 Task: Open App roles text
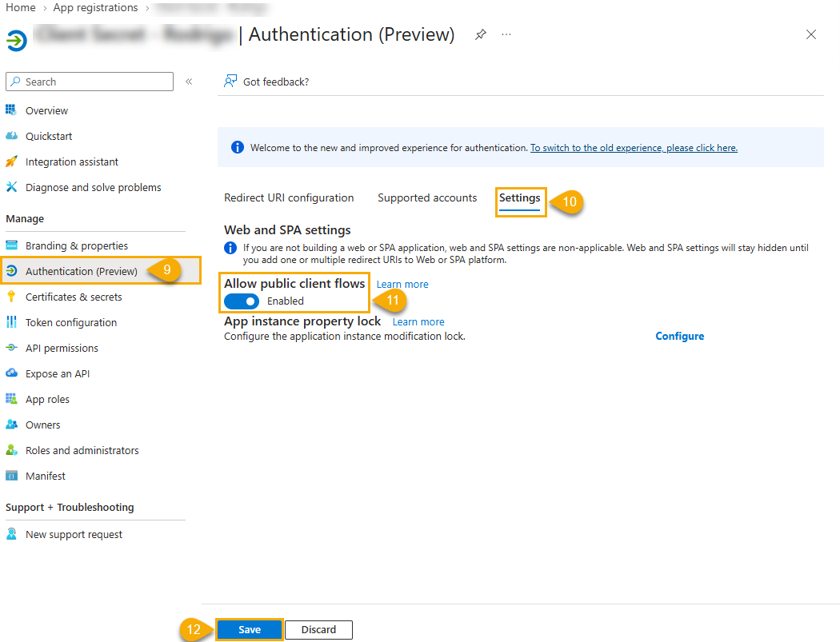click(48, 400)
